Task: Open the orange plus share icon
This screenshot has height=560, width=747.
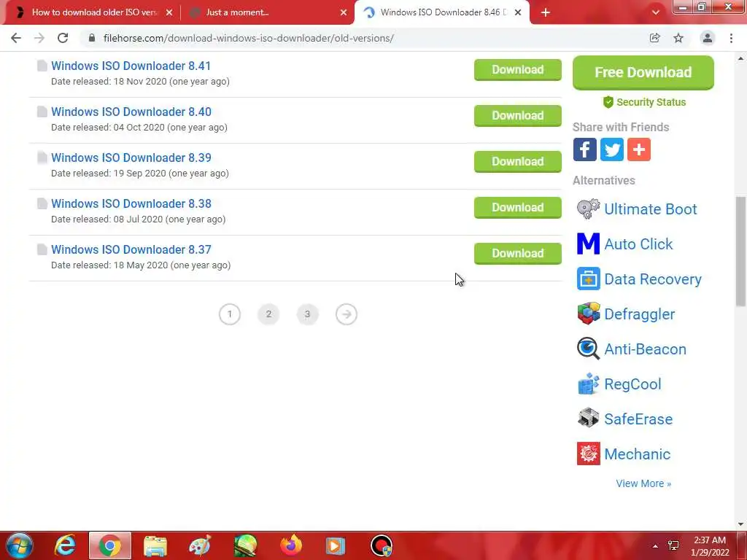Action: [x=639, y=149]
